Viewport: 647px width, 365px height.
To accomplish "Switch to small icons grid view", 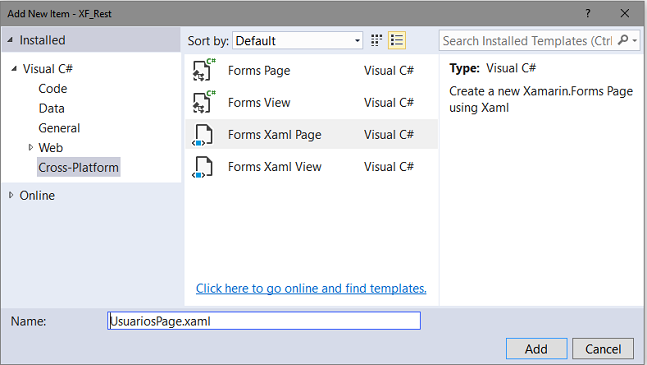I will [376, 40].
